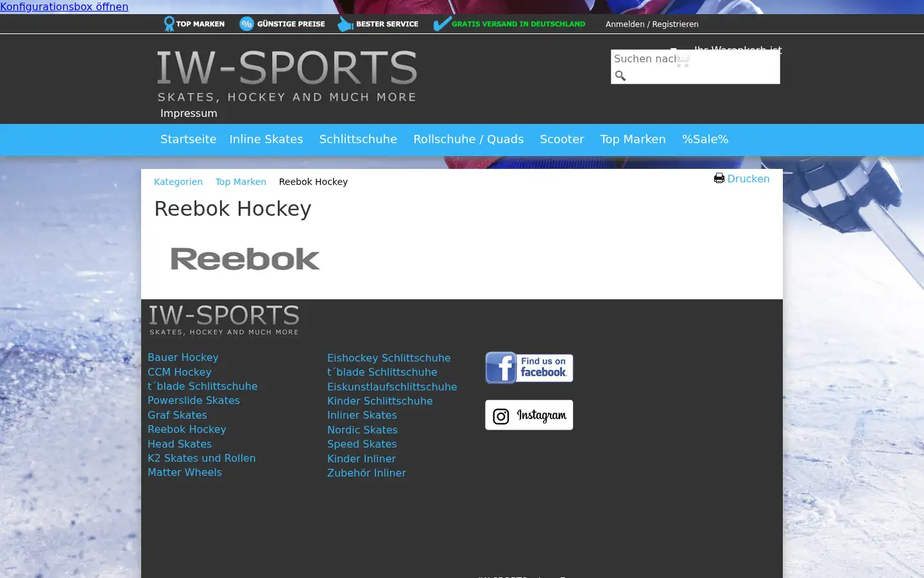Image resolution: width=924 pixels, height=578 pixels.
Task: Click the IW-SPORTS footer logo
Action: coord(224,320)
